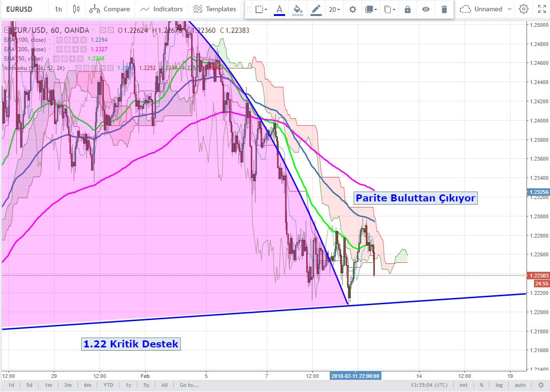Open bottom-right axis settings gear
The width and height of the screenshot is (550, 392).
click(541, 385)
